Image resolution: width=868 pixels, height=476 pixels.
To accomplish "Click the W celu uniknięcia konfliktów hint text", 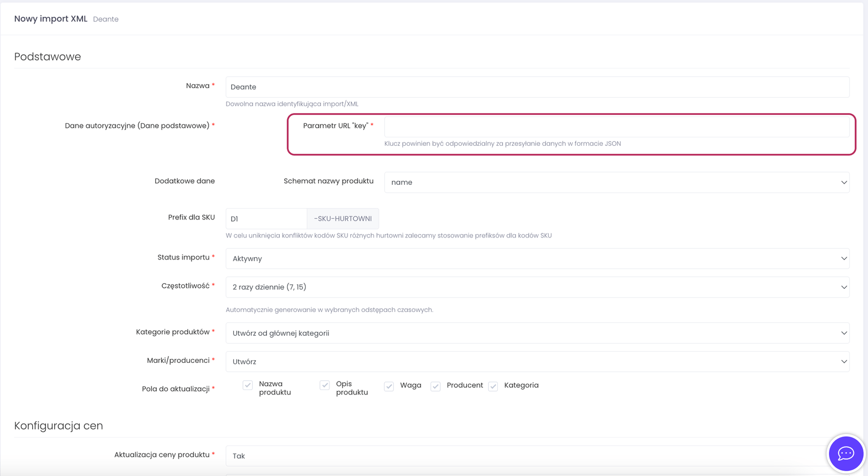I will pyautogui.click(x=389, y=236).
